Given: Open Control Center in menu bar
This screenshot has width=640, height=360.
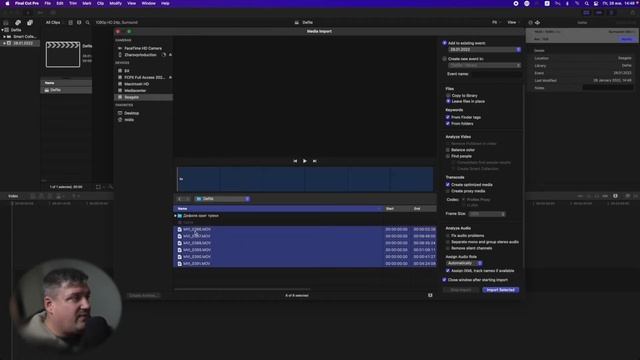Looking at the screenshot, I should tap(596, 3).
